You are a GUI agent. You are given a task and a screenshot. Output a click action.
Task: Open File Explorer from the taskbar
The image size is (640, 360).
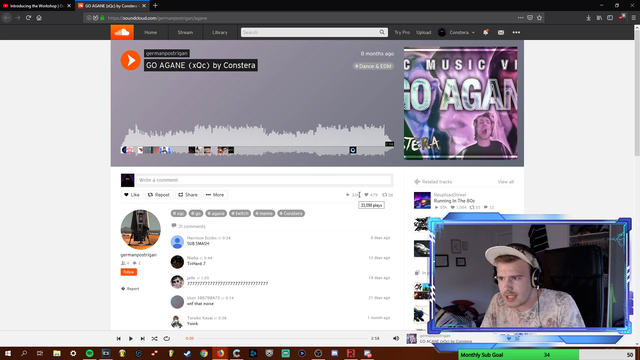coord(57,353)
